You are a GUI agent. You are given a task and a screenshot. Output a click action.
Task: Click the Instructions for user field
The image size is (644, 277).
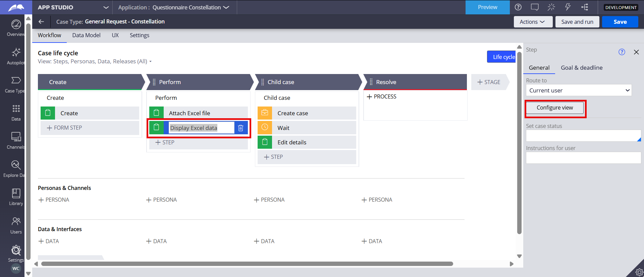[583, 158]
